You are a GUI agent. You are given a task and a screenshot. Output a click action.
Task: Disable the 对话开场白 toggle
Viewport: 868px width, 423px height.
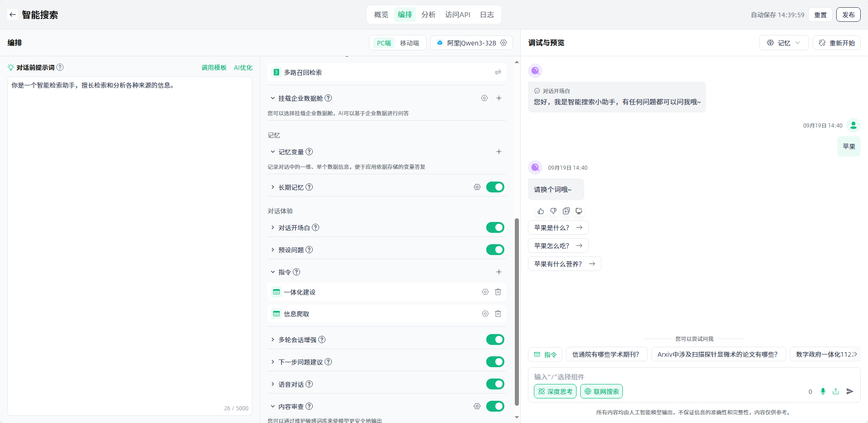pyautogui.click(x=495, y=227)
